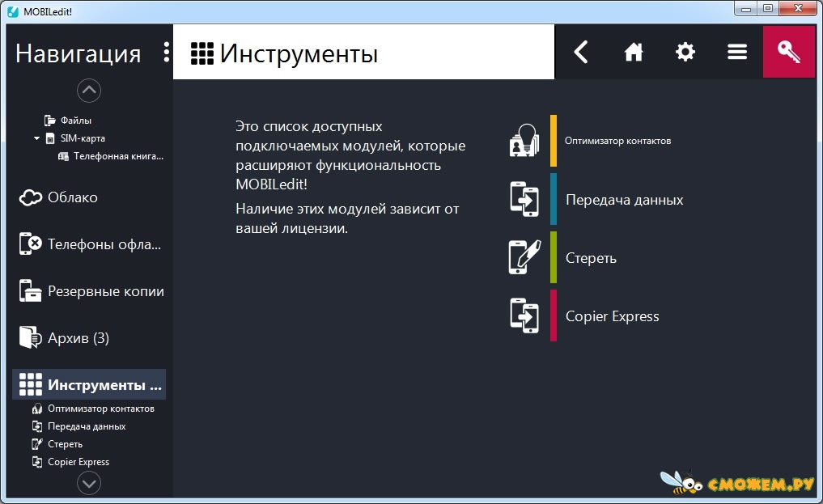
Task: Open Передача данных in the sidebar tree
Action: [x=87, y=426]
